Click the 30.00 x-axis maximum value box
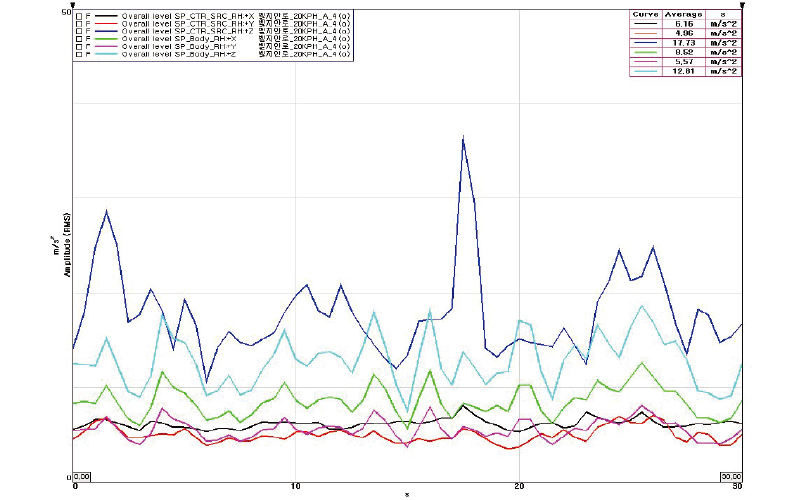 point(730,477)
